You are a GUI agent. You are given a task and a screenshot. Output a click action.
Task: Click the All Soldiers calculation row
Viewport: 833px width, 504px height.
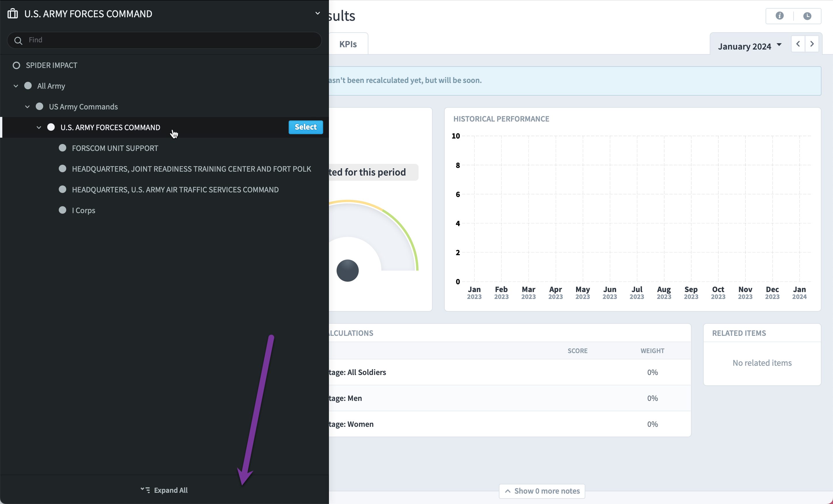(510, 372)
